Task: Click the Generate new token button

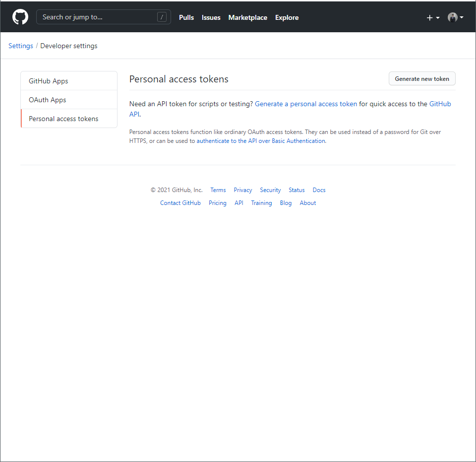Action: click(x=422, y=79)
